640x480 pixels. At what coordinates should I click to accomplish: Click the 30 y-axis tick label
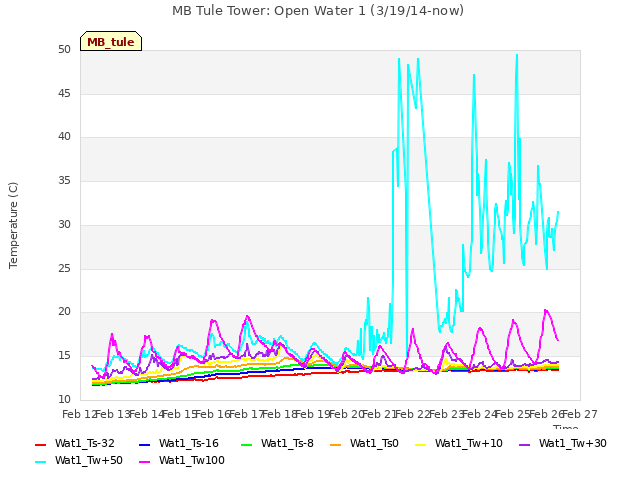pyautogui.click(x=64, y=224)
